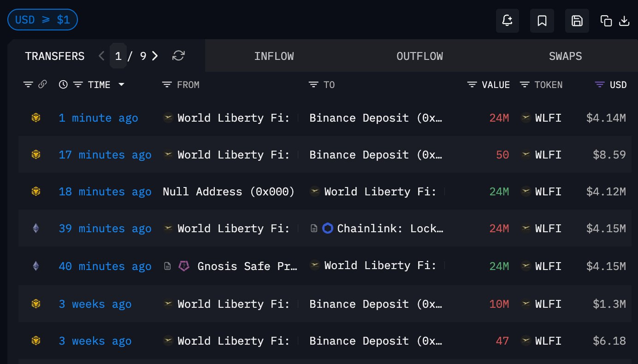Viewport: 638px width, 364px height.
Task: Click the alert bell icon
Action: point(507,21)
